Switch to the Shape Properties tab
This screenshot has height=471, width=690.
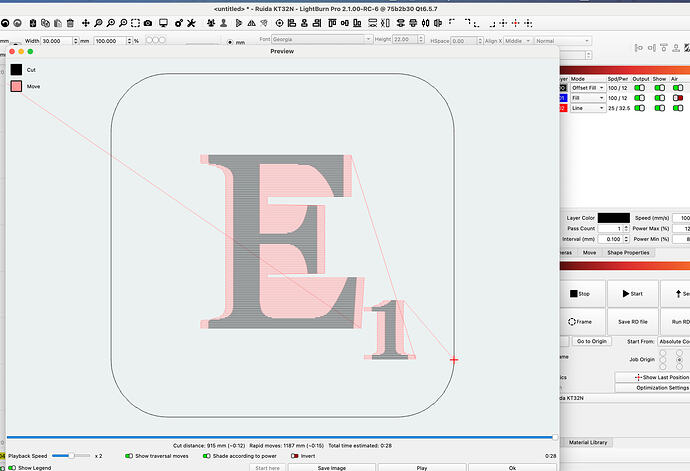tap(627, 252)
